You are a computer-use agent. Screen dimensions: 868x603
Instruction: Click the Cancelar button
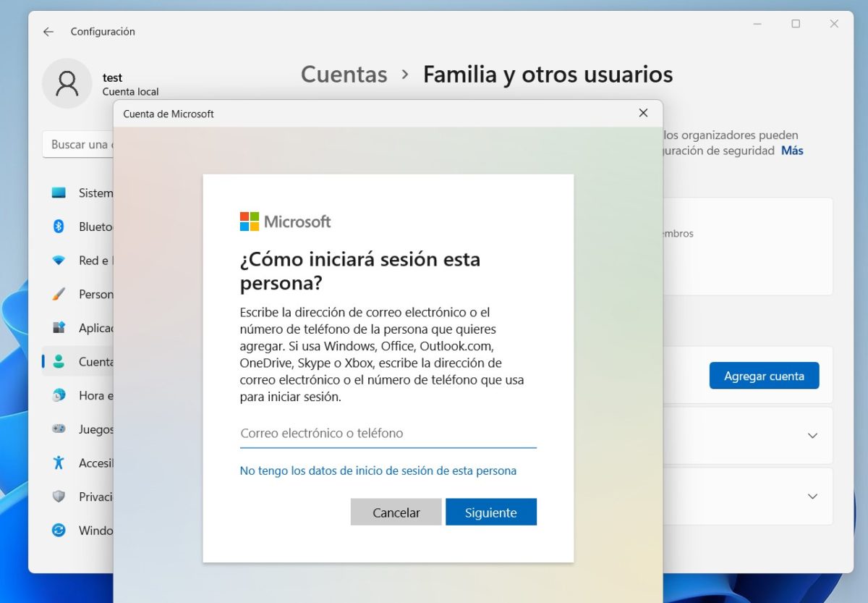tap(396, 513)
